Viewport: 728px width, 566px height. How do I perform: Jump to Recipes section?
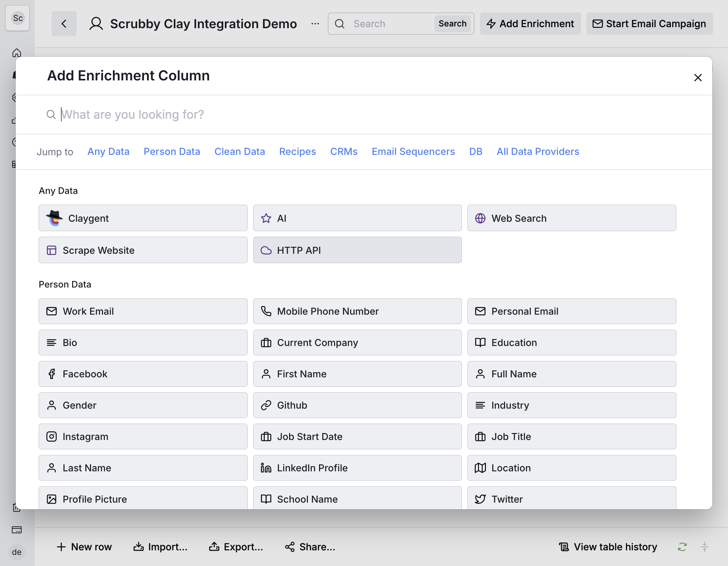[x=297, y=151]
